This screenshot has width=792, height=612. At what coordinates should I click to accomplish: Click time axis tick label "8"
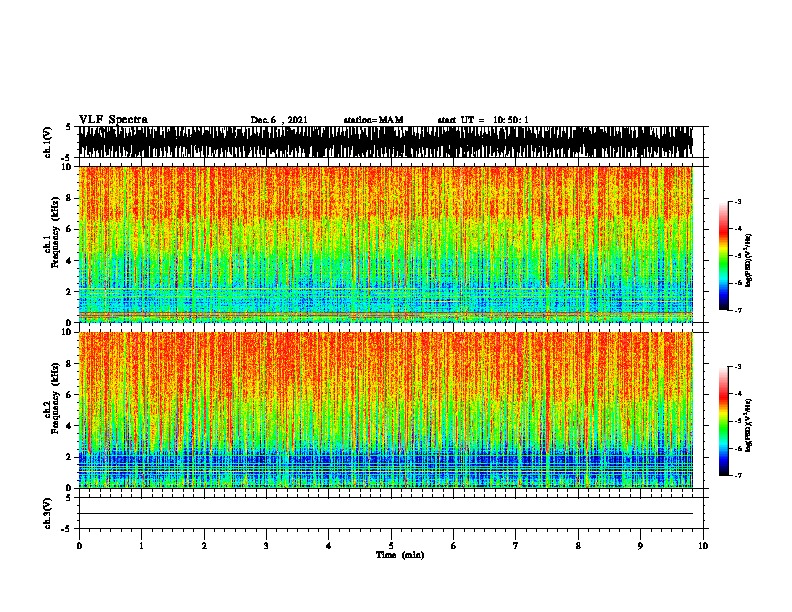pyautogui.click(x=578, y=546)
